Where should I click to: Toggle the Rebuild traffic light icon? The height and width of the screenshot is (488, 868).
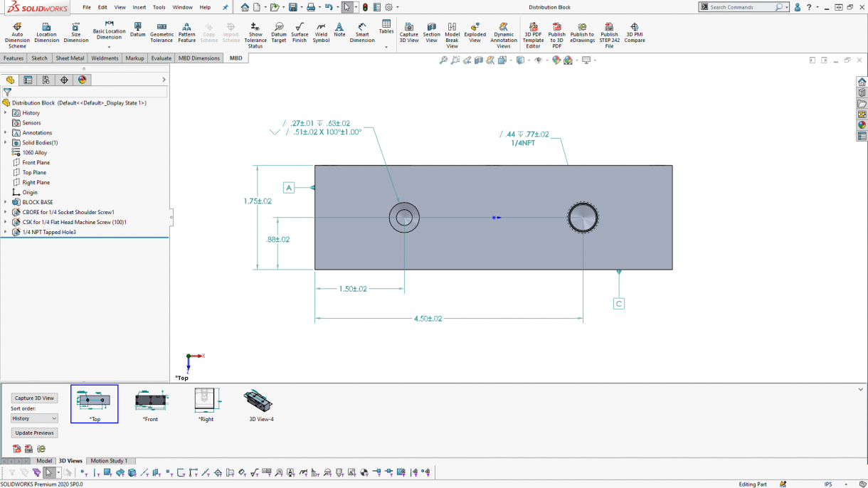[x=365, y=7]
